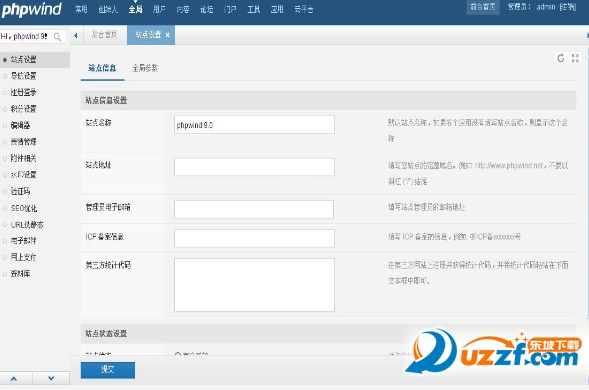The height and width of the screenshot is (390, 589).
Task: Open 导航设置 in the sidebar
Action: 23,76
